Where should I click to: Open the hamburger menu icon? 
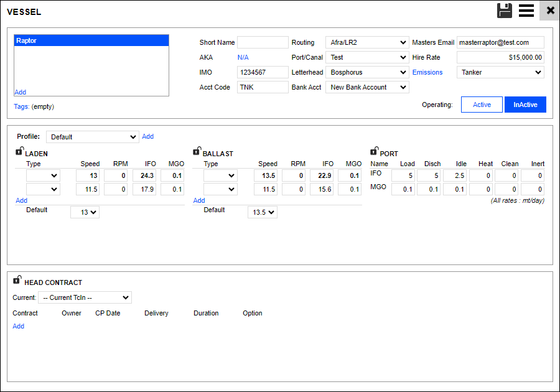(x=526, y=11)
